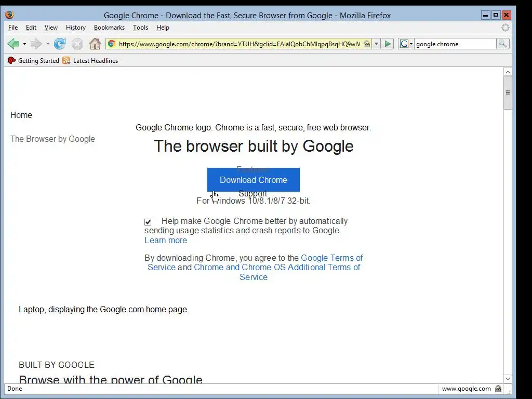Click the Support link under Download button

click(253, 194)
